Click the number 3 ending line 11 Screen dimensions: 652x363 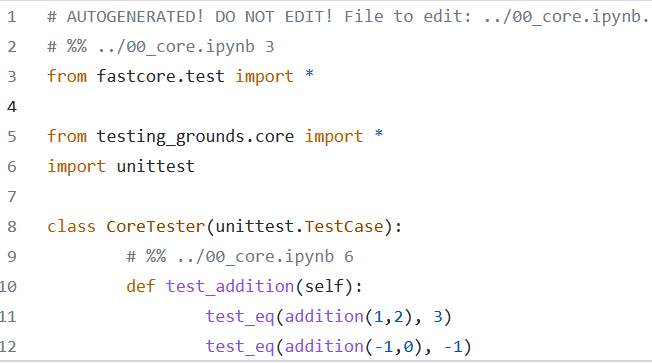point(438,317)
